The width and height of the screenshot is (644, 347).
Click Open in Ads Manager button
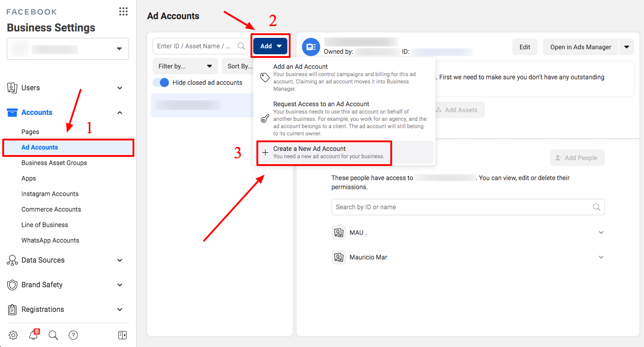pos(580,47)
